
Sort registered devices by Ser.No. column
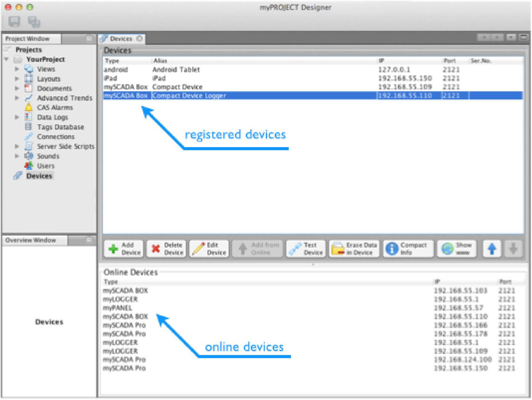495,61
